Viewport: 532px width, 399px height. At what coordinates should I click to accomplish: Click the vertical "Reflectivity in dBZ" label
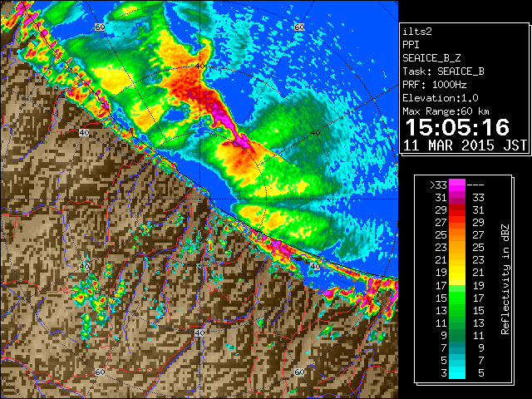click(x=505, y=279)
